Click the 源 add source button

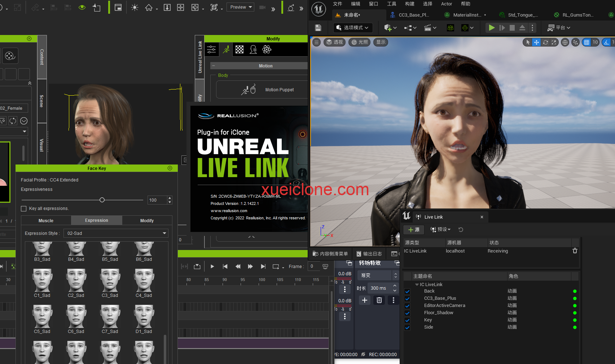(x=414, y=229)
